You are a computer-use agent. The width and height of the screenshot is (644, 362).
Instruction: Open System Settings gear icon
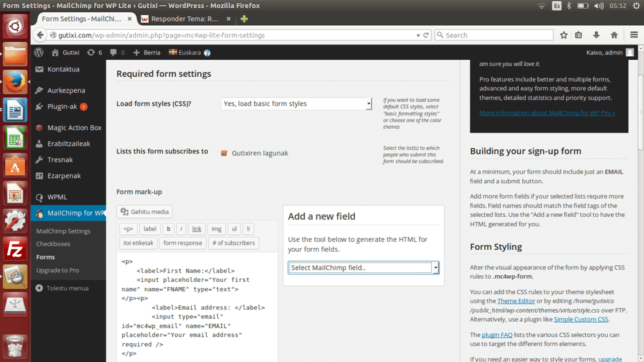coord(15,221)
